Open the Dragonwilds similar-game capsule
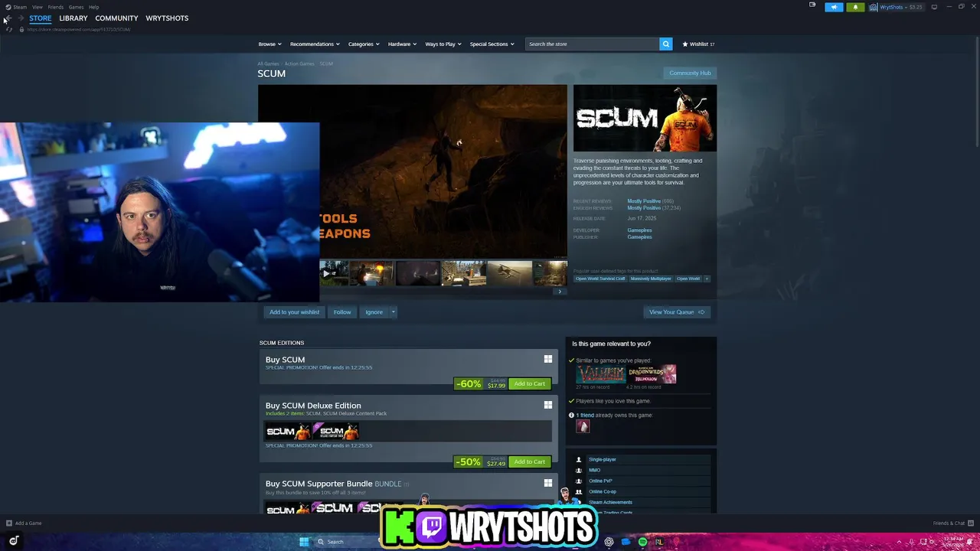This screenshot has width=980, height=551. [x=652, y=373]
